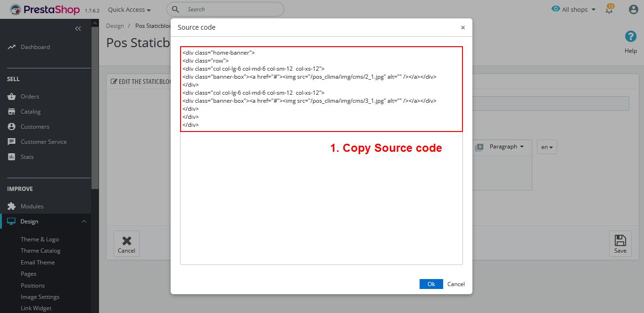Collapse the sidebar with double-chevron icon
The height and width of the screenshot is (313, 644).
tap(78, 29)
